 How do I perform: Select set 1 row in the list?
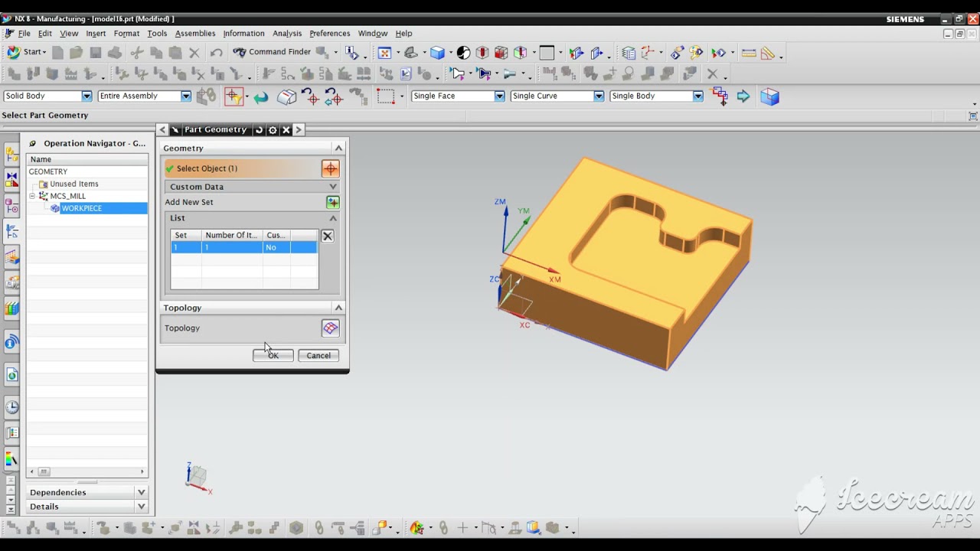244,247
